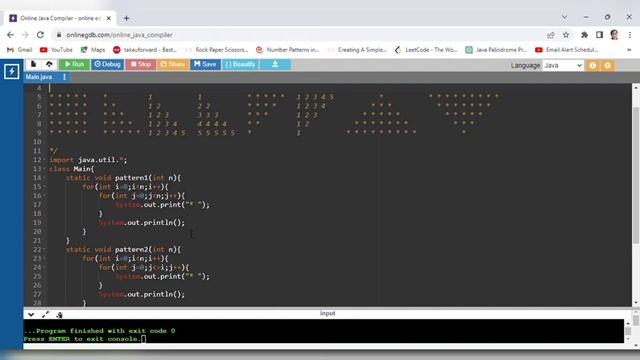
Task: Fold the class Main block at line 13
Action: click(x=44, y=169)
